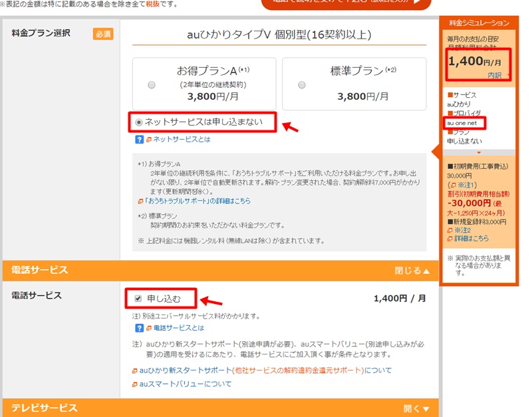
Task: Click the external-link icon before 電話サービスとは
Action: pyautogui.click(x=148, y=328)
